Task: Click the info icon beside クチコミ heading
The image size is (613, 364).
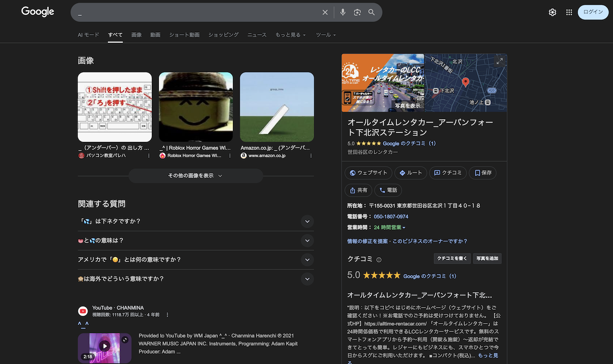Action: coord(379,260)
